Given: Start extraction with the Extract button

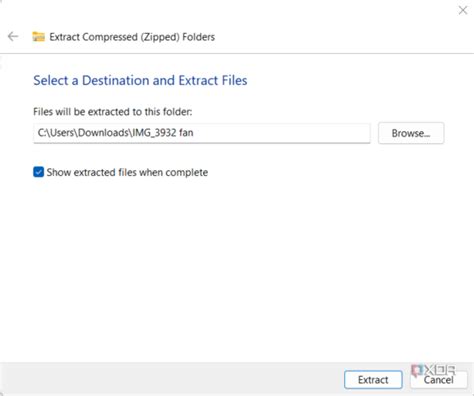Looking at the screenshot, I should (373, 380).
